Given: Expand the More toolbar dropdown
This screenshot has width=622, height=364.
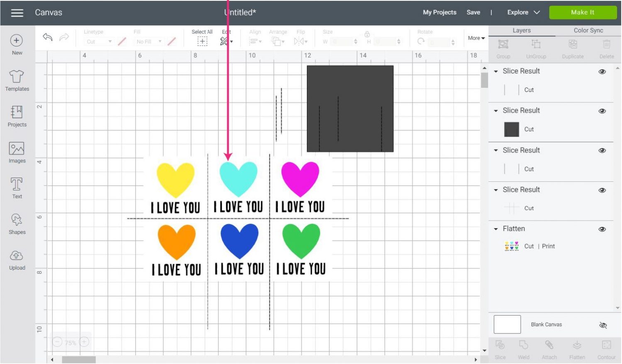Looking at the screenshot, I should 476,38.
